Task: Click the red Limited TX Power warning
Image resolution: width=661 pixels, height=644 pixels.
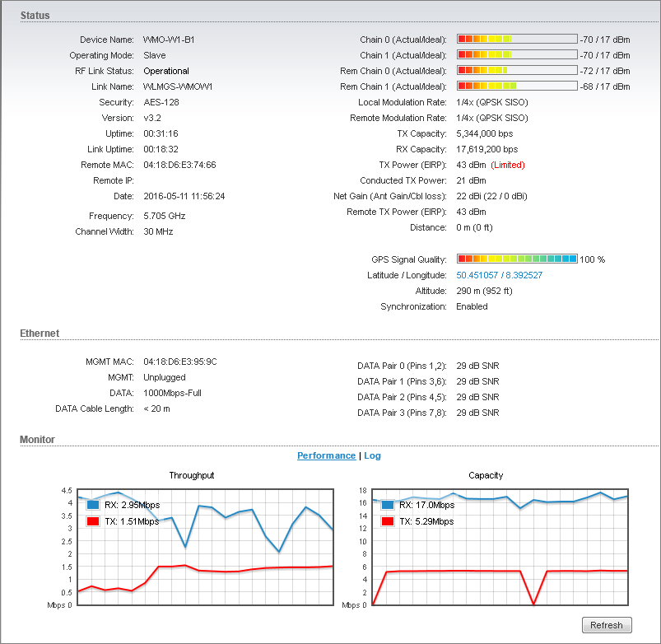Action: pyautogui.click(x=508, y=165)
